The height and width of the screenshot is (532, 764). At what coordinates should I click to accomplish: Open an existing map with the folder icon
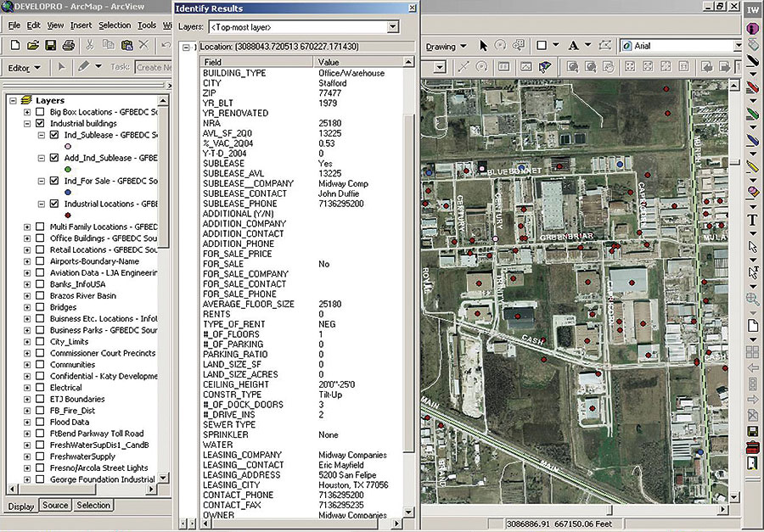32,45
